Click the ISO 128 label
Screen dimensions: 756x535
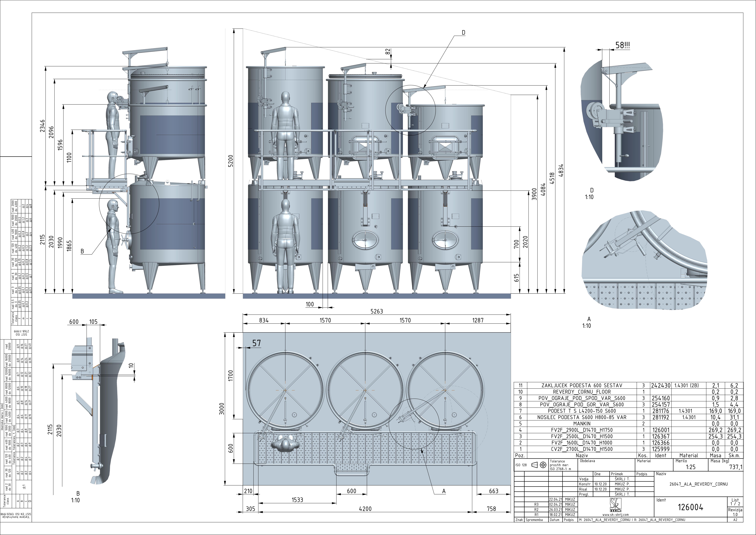tap(521, 465)
